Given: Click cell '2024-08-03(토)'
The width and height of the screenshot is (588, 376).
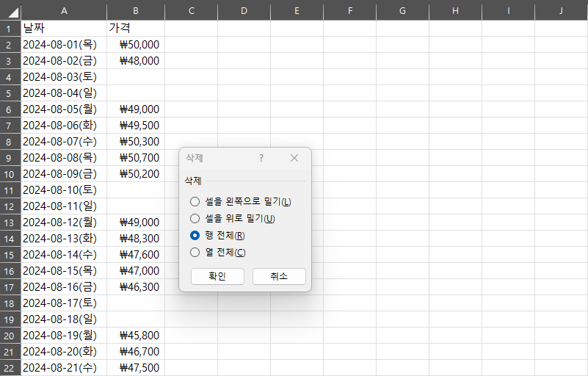Looking at the screenshot, I should [x=64, y=77].
